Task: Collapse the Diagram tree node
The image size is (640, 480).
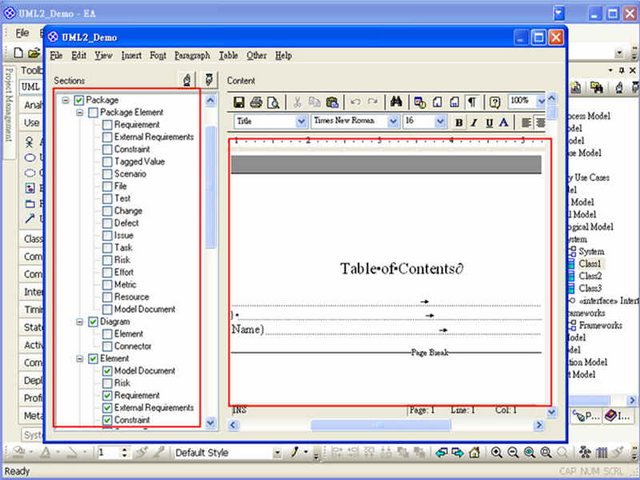Action: coord(80,322)
